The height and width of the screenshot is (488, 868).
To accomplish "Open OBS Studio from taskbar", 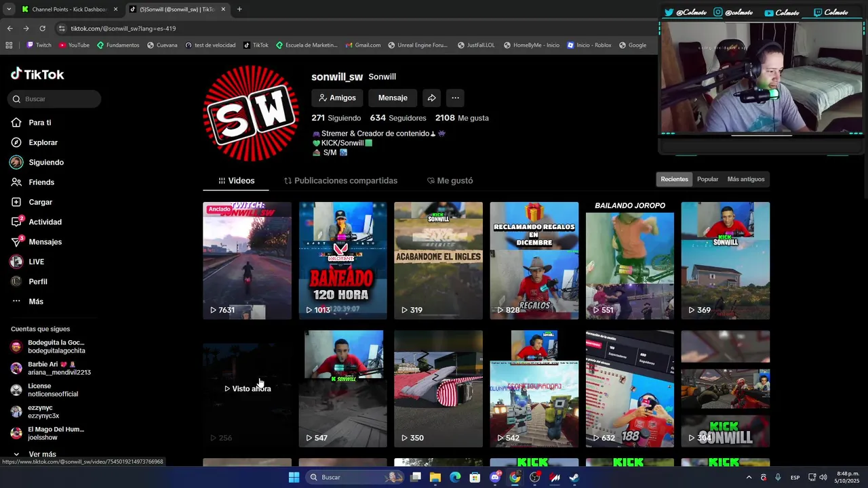I will pyautogui.click(x=534, y=477).
